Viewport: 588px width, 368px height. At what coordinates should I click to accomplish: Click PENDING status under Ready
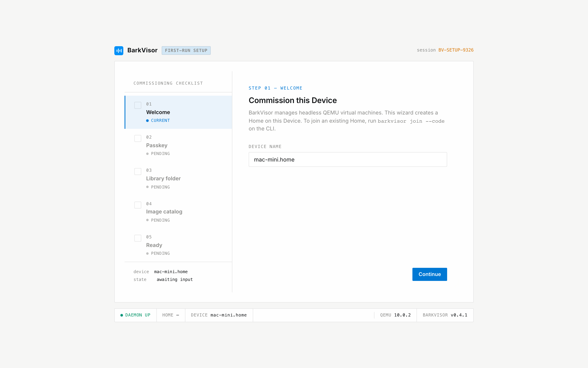[x=158, y=253]
